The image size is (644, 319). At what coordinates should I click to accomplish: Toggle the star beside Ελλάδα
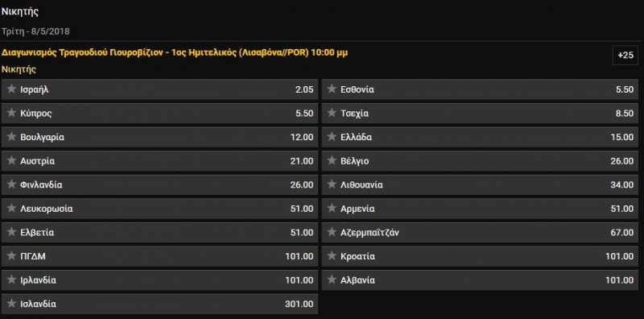pyautogui.click(x=332, y=136)
